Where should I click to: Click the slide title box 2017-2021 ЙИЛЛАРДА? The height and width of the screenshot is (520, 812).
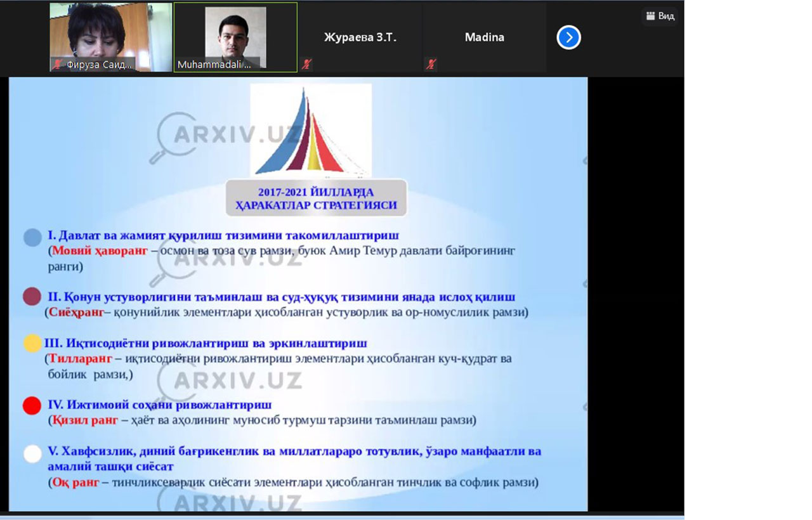[x=316, y=198]
